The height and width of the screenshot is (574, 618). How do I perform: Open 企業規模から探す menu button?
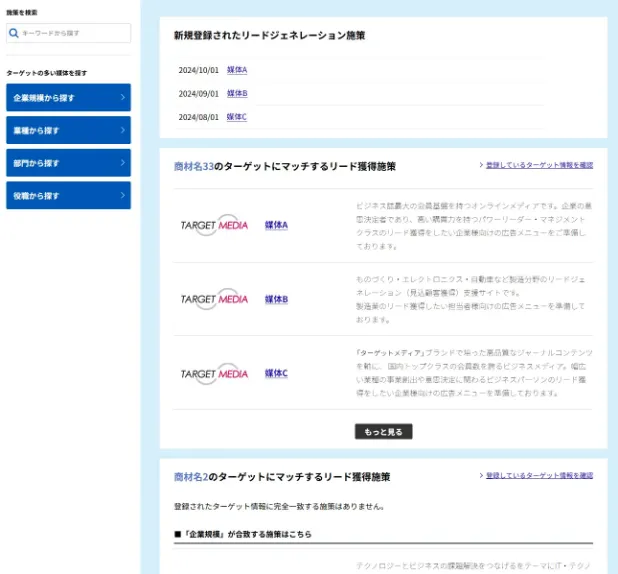coord(69,97)
